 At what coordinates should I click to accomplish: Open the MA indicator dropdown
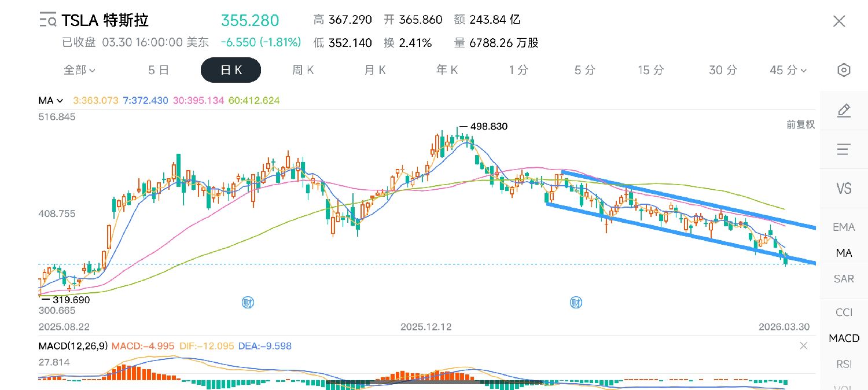pyautogui.click(x=50, y=101)
